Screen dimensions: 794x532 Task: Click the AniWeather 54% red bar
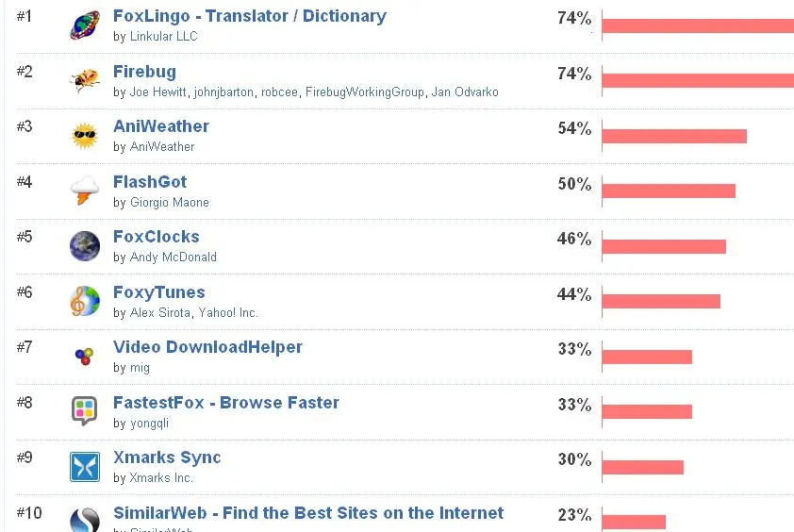(673, 136)
